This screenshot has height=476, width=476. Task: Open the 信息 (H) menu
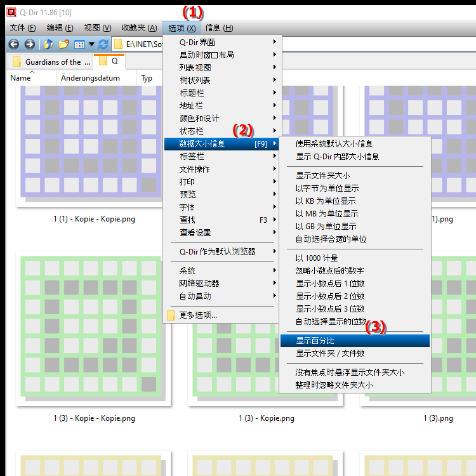coord(219,28)
